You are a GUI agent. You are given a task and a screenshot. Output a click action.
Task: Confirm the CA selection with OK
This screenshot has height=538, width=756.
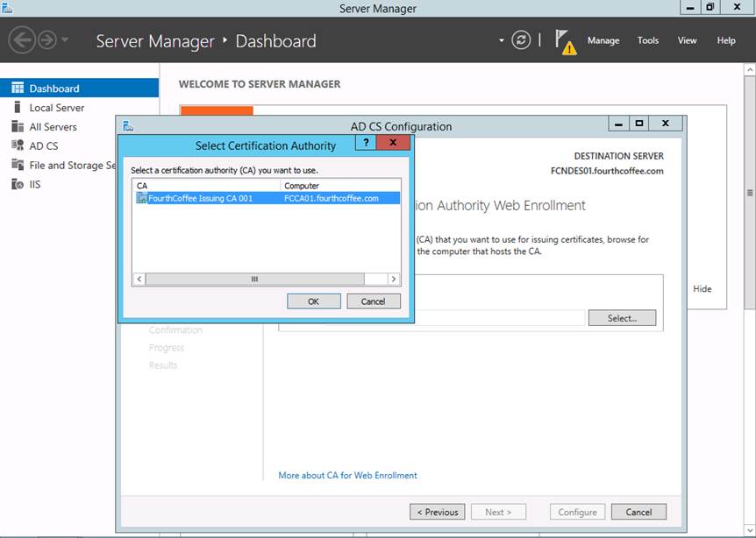(314, 301)
